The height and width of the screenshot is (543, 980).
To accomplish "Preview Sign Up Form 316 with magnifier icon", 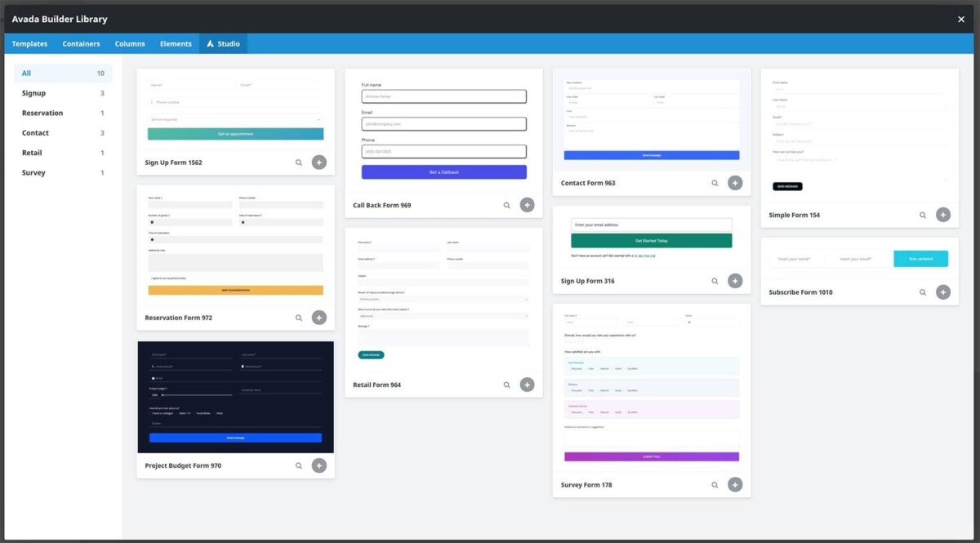I will [714, 280].
